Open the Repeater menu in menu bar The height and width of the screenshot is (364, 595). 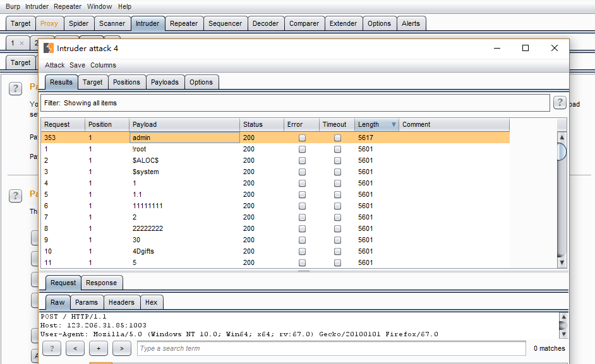pyautogui.click(x=68, y=6)
